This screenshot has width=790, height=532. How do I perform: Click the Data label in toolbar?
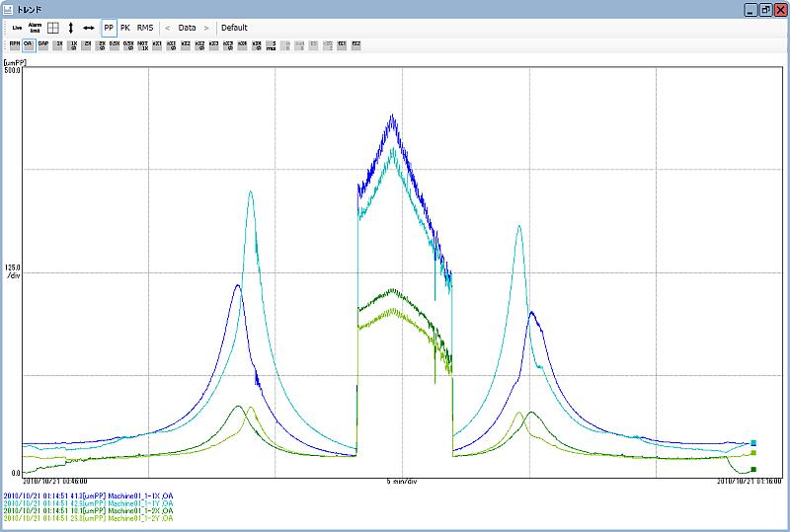point(187,28)
